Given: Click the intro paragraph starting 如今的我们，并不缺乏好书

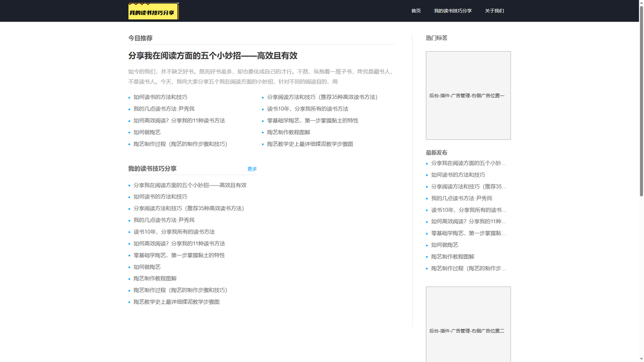Looking at the screenshot, I should click(261, 76).
